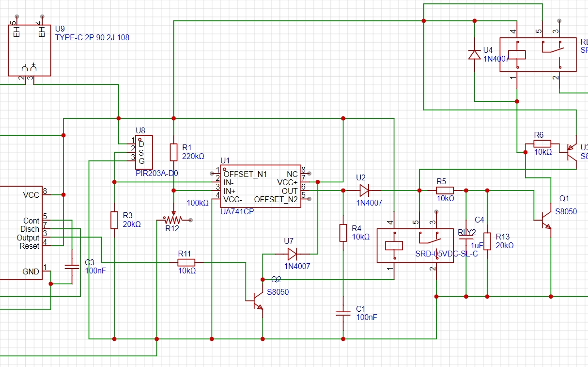
Task: Click the R13 resistor symbol
Action: pyautogui.click(x=487, y=241)
